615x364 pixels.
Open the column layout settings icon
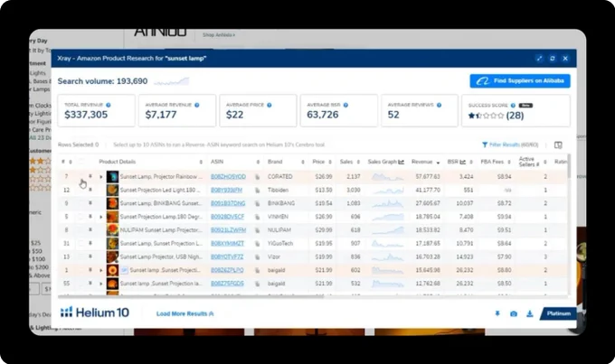(x=558, y=145)
